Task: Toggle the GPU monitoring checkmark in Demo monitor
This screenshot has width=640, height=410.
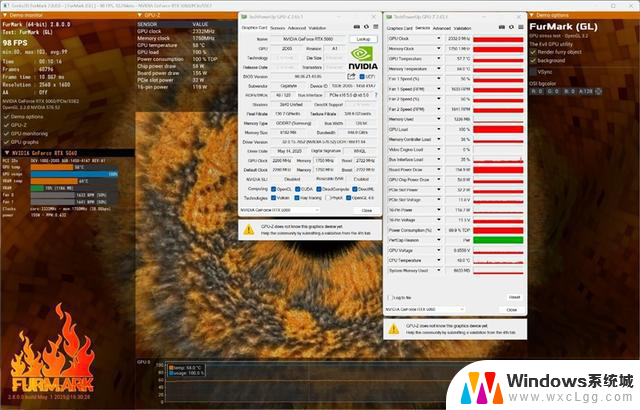Action: [x=6, y=133]
